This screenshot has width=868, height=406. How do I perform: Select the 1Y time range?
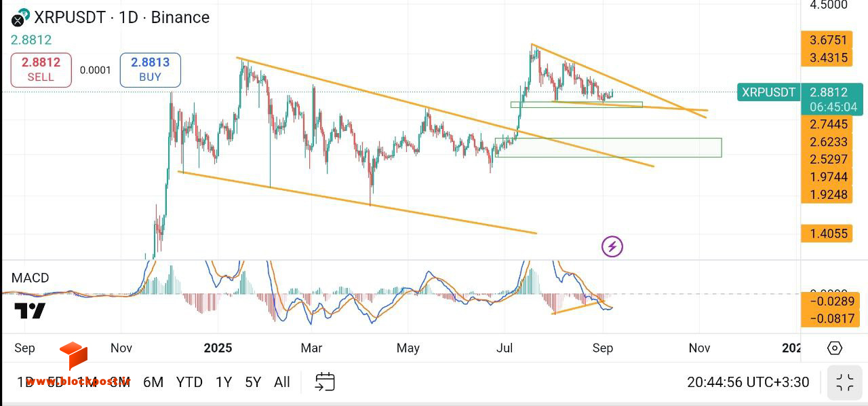click(x=224, y=382)
